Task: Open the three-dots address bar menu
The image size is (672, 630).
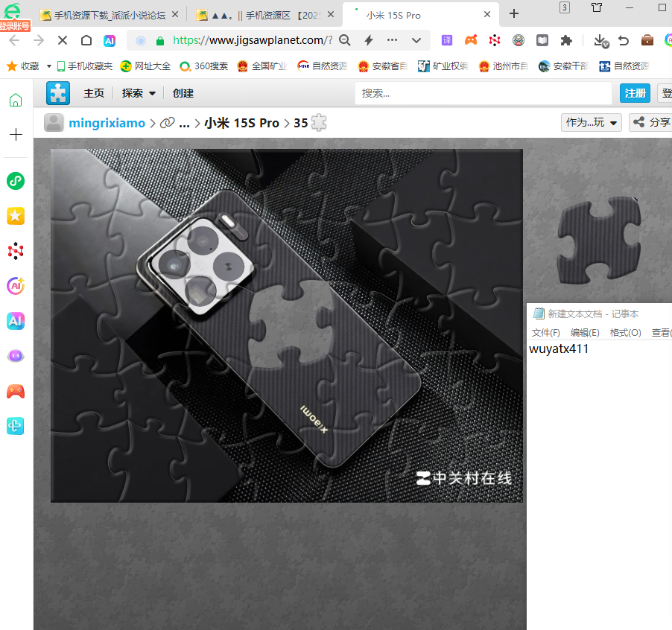Action: (x=392, y=39)
